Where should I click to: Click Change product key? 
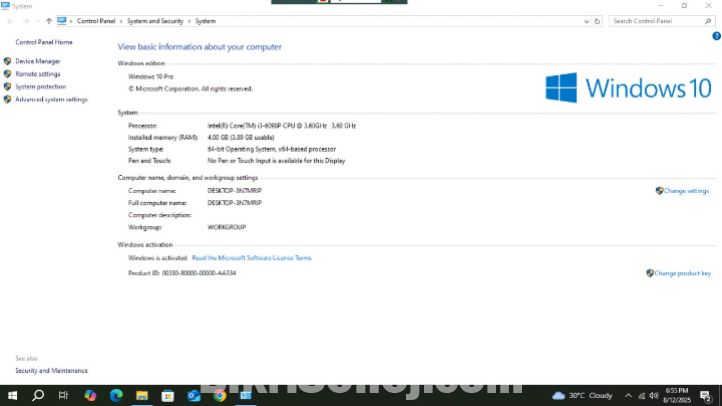[x=682, y=273]
